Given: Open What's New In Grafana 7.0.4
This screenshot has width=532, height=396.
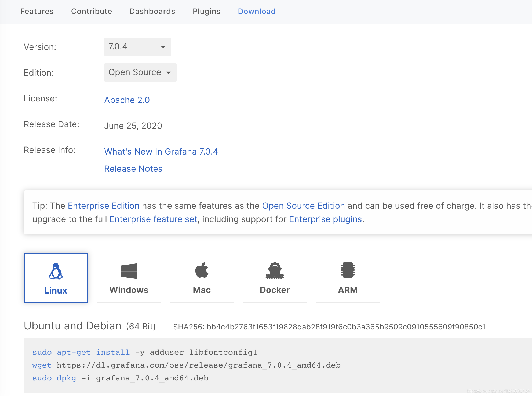Looking at the screenshot, I should [161, 152].
